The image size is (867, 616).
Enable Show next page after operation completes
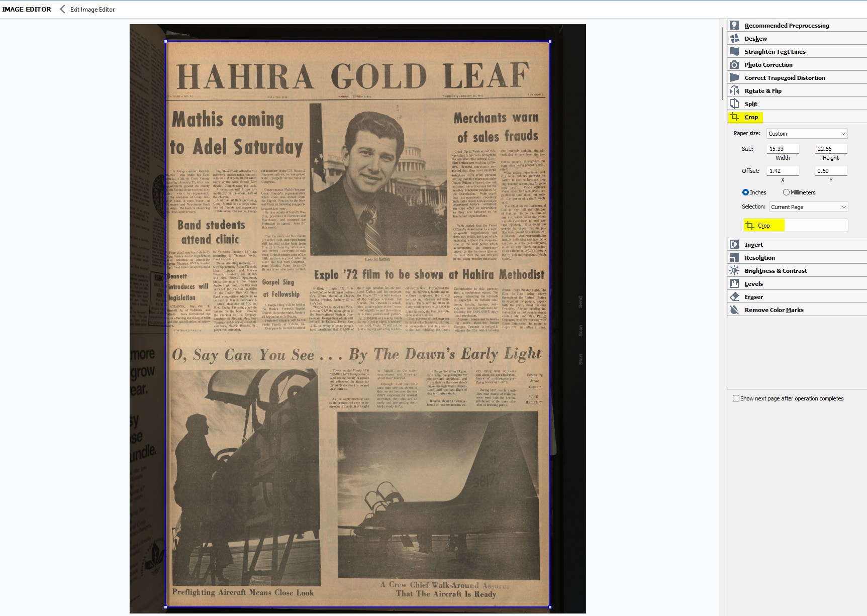coord(736,398)
